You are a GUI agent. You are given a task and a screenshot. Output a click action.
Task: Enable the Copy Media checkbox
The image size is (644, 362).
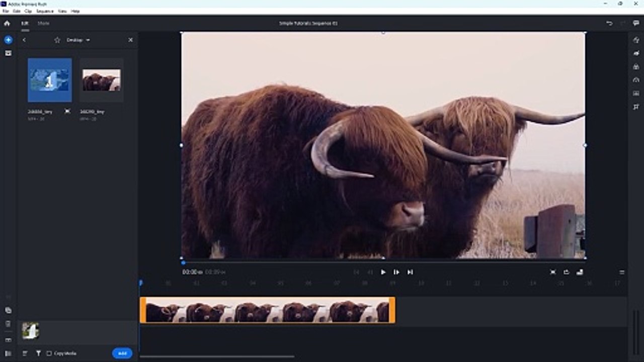point(49,353)
